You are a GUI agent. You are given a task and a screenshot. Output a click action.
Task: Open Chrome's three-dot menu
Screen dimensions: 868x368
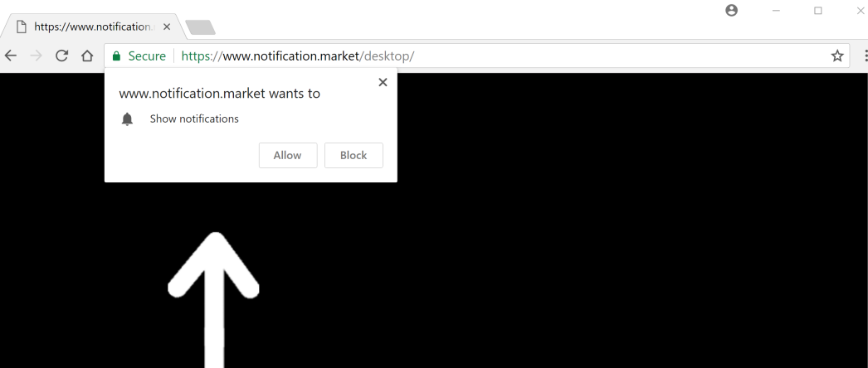(x=866, y=56)
